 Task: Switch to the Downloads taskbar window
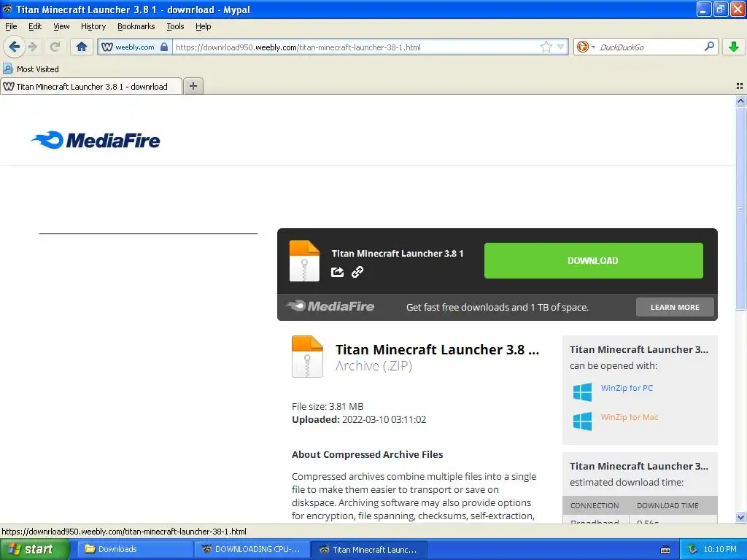tap(135, 549)
